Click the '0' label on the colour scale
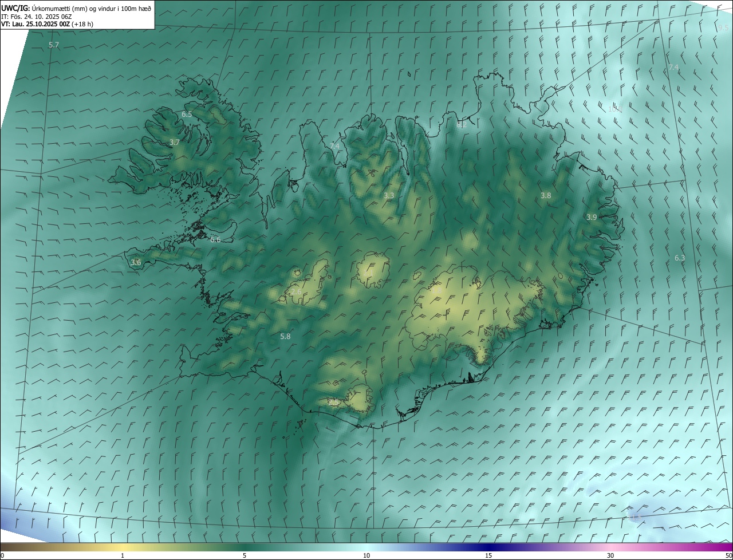 tap(2, 556)
